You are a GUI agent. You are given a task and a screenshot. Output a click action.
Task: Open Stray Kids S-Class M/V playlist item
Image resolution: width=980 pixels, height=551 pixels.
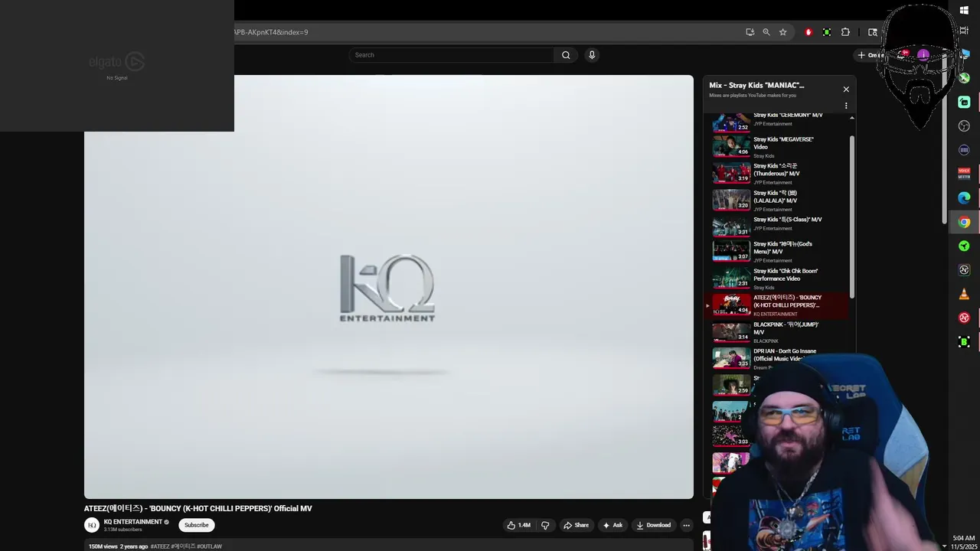776,227
